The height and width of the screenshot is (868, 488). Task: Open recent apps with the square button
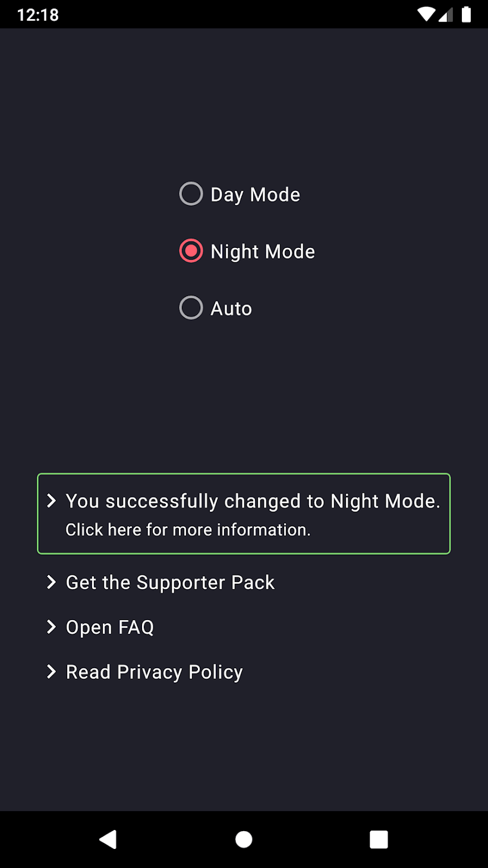[379, 839]
